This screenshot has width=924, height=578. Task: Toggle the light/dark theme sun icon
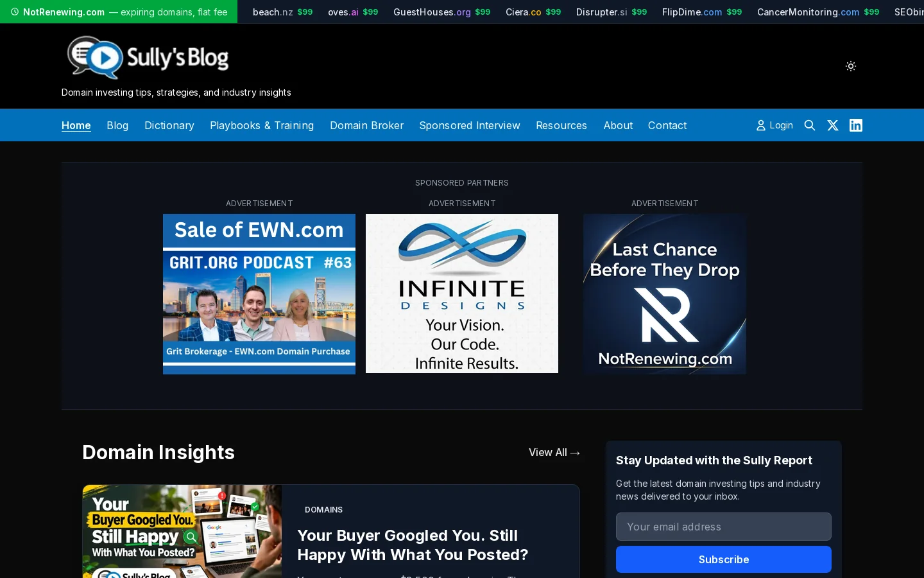point(851,66)
